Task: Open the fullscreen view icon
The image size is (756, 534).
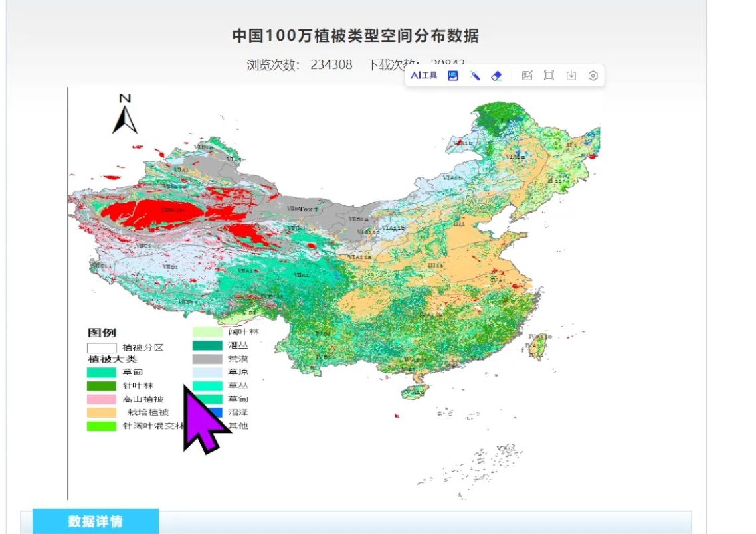Action: [549, 75]
